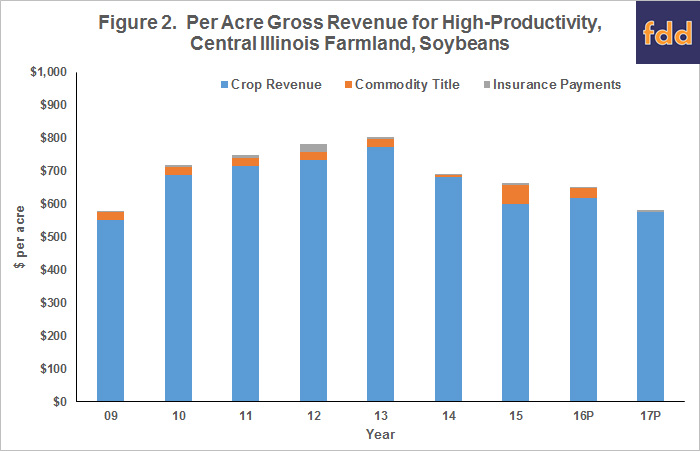The image size is (700, 451).
Task: Click the '$200' axis label
Action: point(53,336)
